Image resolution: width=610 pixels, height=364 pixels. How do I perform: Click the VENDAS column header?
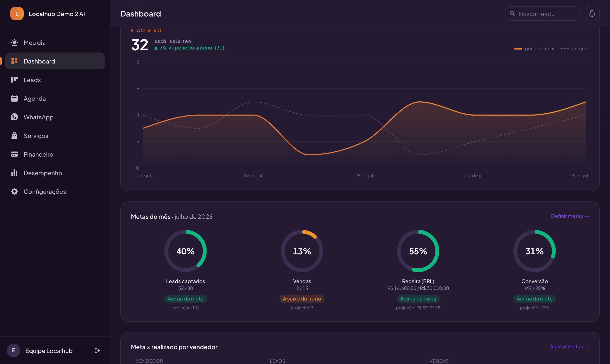tap(439, 361)
